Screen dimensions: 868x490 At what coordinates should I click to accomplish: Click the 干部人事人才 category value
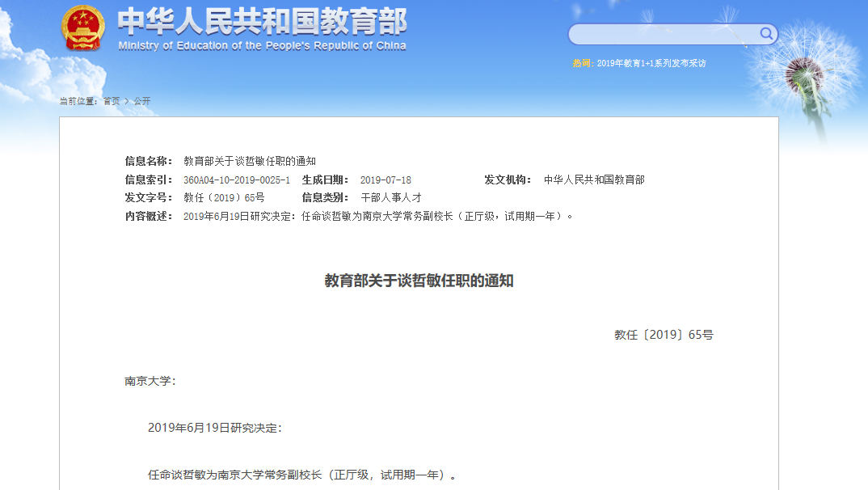(x=390, y=197)
